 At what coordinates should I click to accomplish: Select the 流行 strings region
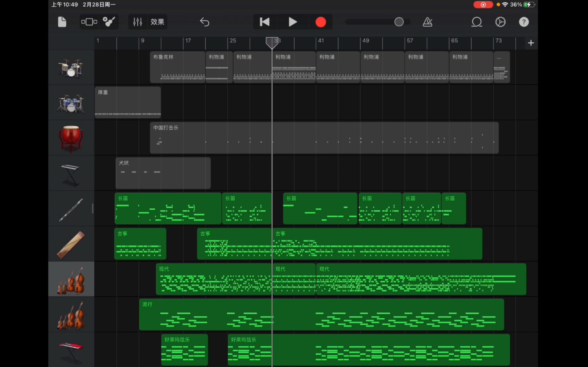point(322,315)
